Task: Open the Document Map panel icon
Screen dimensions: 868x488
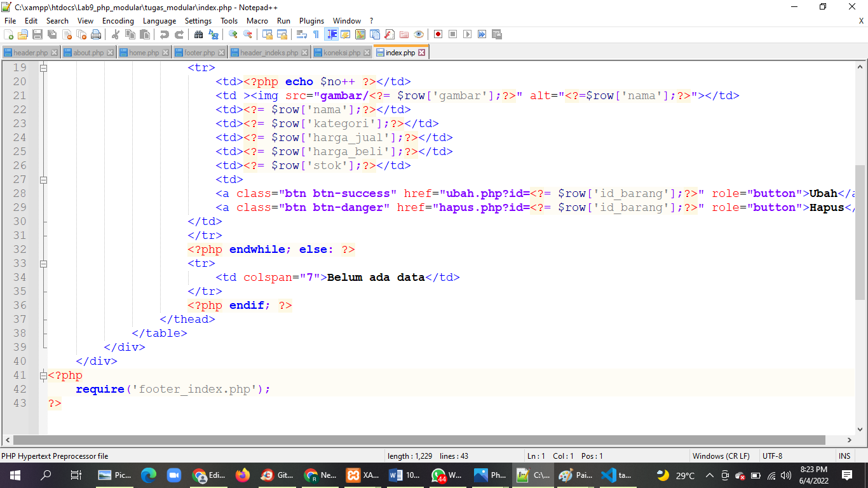Action: [360, 34]
